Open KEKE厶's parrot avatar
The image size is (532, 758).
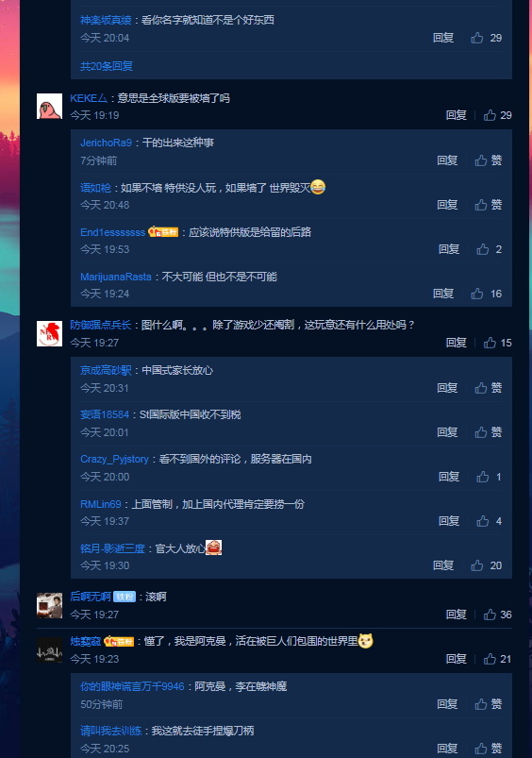[49, 107]
